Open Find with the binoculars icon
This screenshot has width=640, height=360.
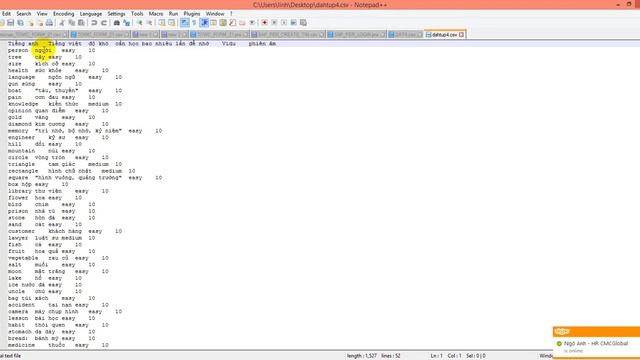117,23
